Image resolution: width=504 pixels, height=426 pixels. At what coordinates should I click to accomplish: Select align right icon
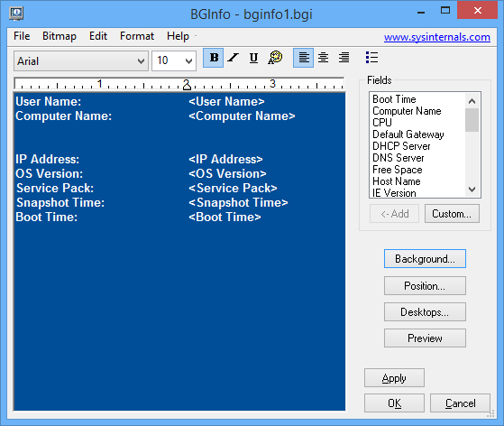coord(344,58)
